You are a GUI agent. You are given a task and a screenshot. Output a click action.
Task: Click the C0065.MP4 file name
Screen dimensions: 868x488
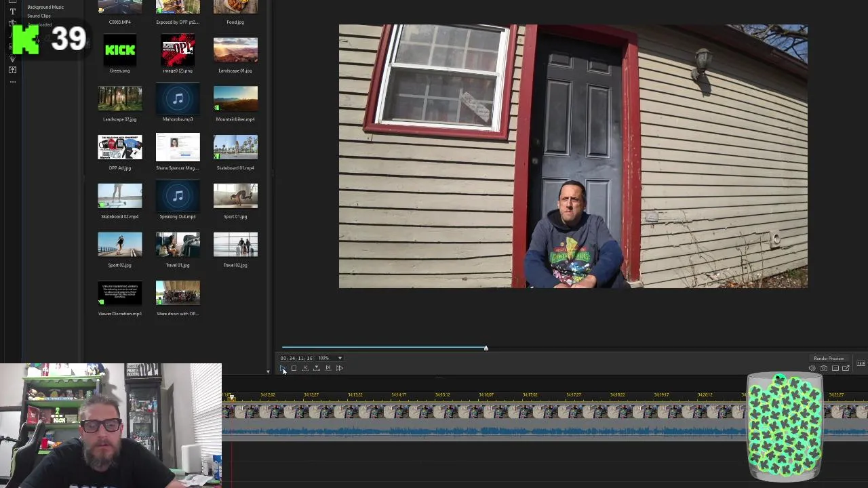120,22
